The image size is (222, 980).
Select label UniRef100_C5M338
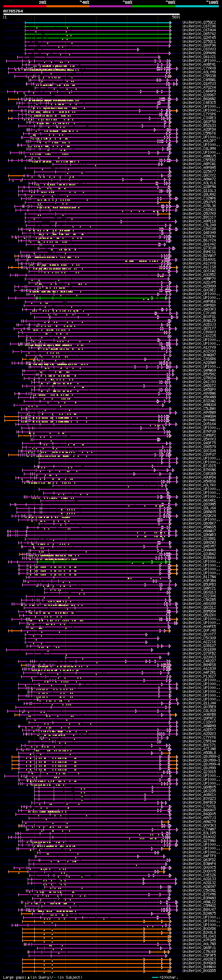199,76
